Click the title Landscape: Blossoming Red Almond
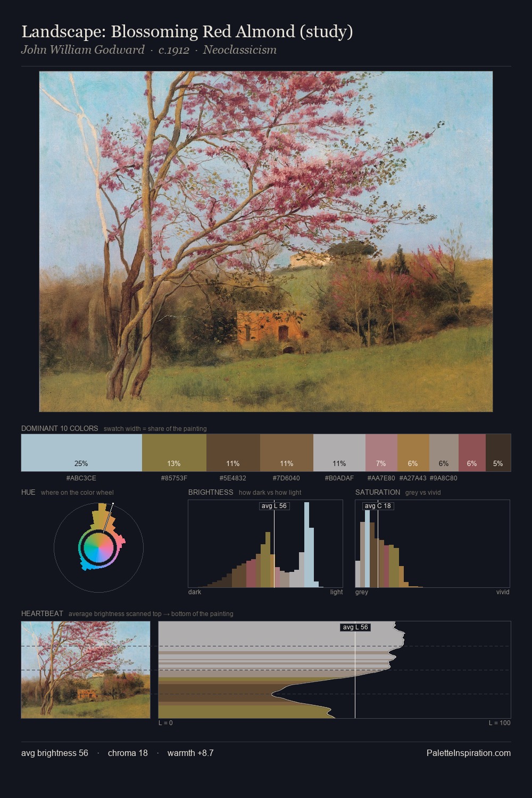The width and height of the screenshot is (532, 798). coord(187,31)
